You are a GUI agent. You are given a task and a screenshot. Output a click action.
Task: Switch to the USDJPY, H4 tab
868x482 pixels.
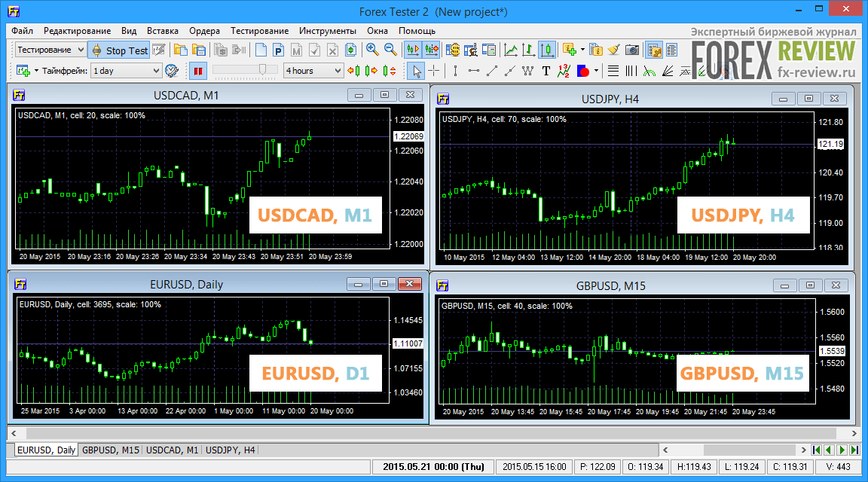click(231, 450)
